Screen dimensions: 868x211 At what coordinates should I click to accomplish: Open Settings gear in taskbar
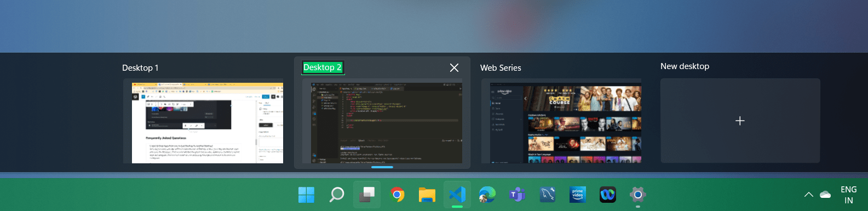pos(638,195)
